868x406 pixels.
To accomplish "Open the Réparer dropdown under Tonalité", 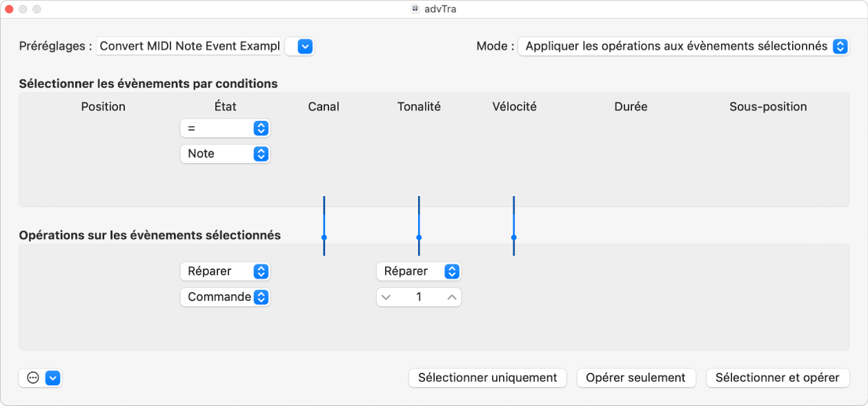I will (x=418, y=271).
